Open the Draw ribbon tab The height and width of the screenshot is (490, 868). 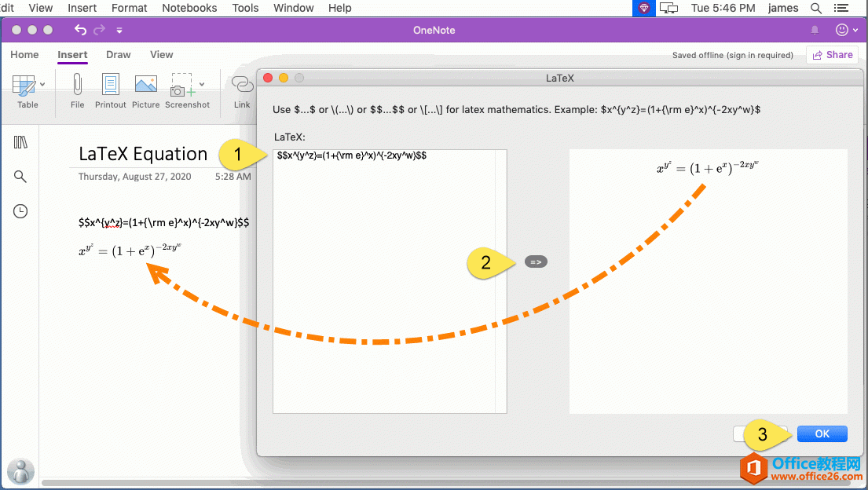119,54
